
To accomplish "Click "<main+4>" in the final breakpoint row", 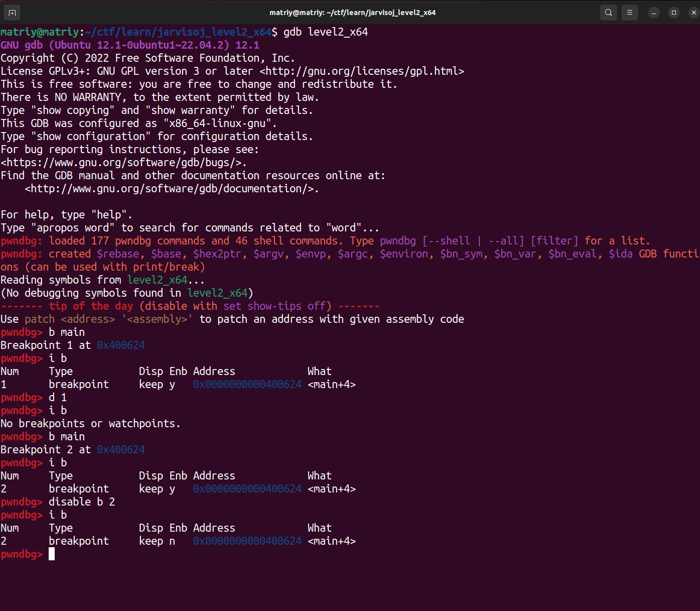I will pyautogui.click(x=332, y=541).
